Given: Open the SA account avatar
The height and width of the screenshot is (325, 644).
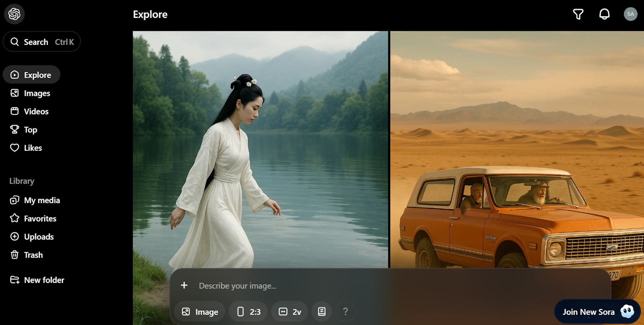Looking at the screenshot, I should [x=630, y=14].
